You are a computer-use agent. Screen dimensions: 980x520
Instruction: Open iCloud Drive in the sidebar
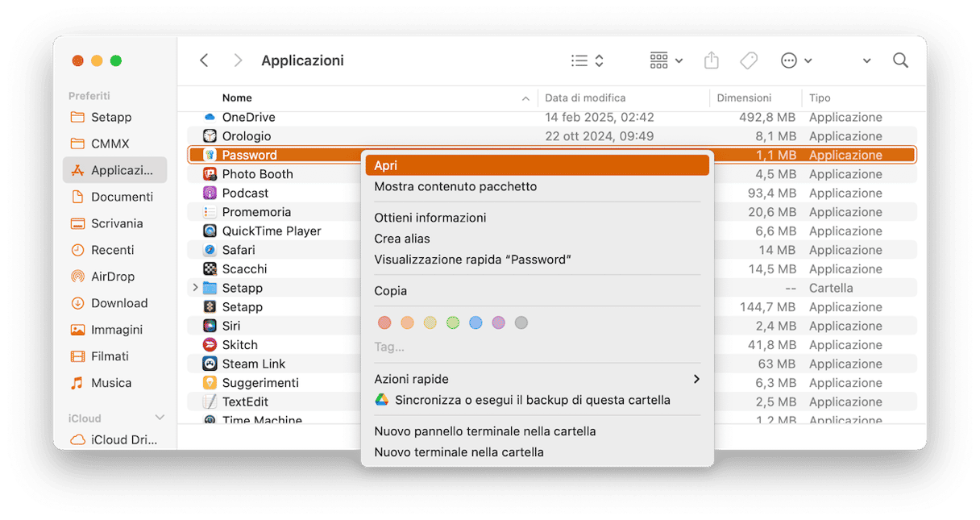tap(114, 439)
